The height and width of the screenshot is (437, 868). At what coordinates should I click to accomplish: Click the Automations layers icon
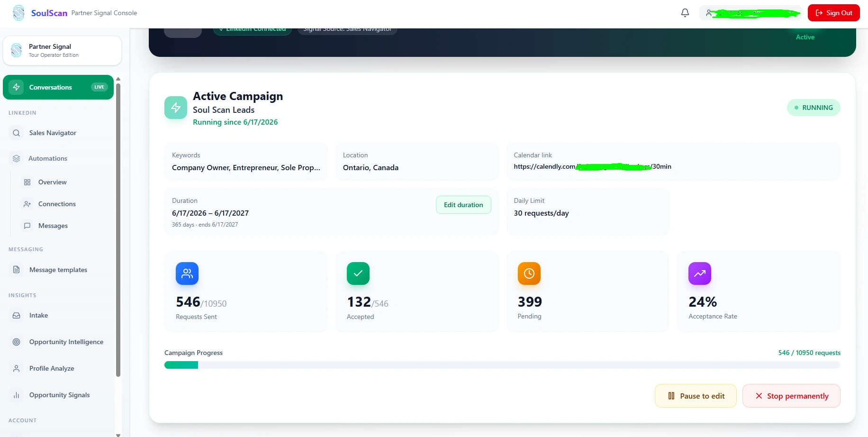pyautogui.click(x=17, y=159)
